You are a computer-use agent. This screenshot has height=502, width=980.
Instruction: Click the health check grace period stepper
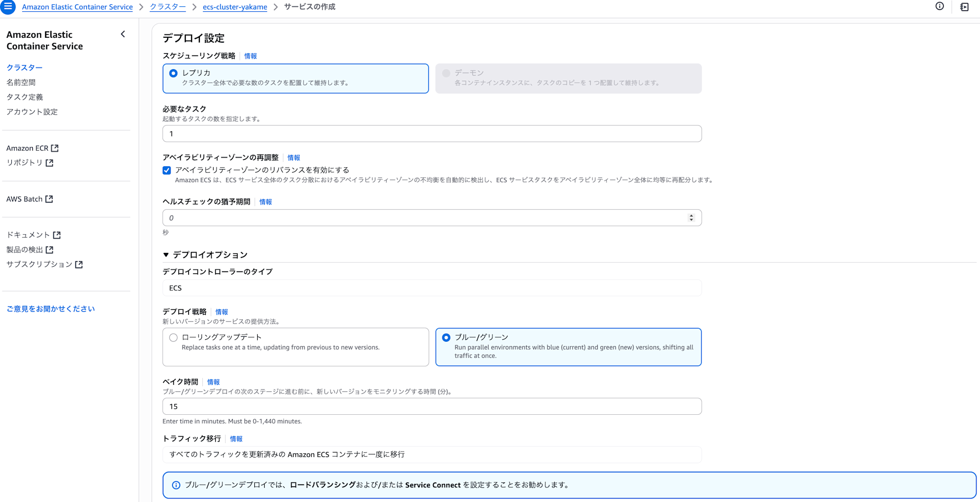coord(691,218)
